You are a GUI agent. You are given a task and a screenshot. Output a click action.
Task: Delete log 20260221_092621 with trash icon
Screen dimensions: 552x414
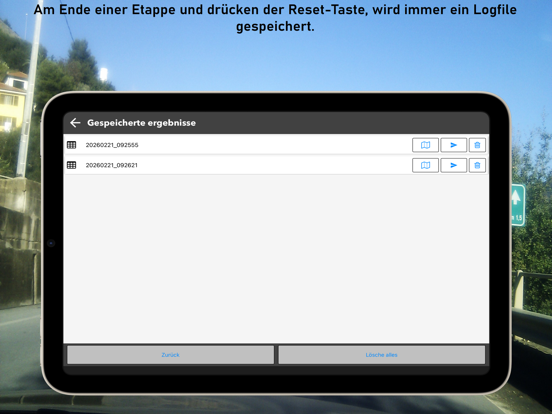point(477,165)
